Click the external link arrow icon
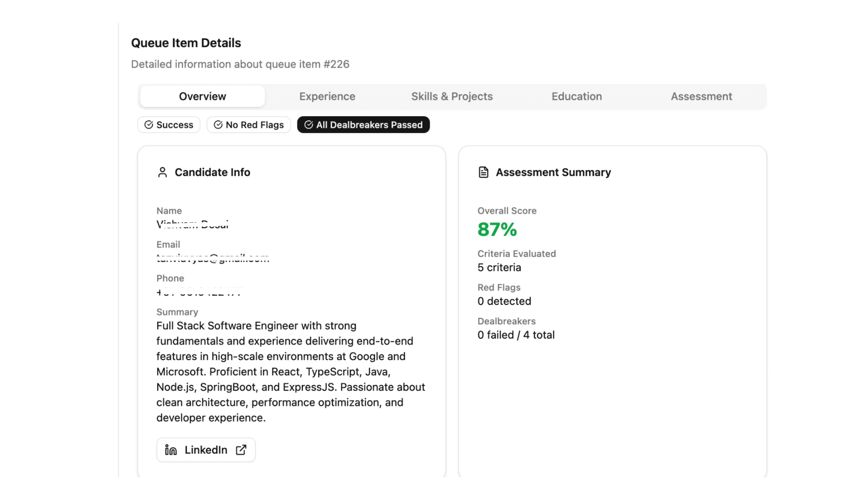This screenshot has height=488, width=868. pyautogui.click(x=241, y=450)
